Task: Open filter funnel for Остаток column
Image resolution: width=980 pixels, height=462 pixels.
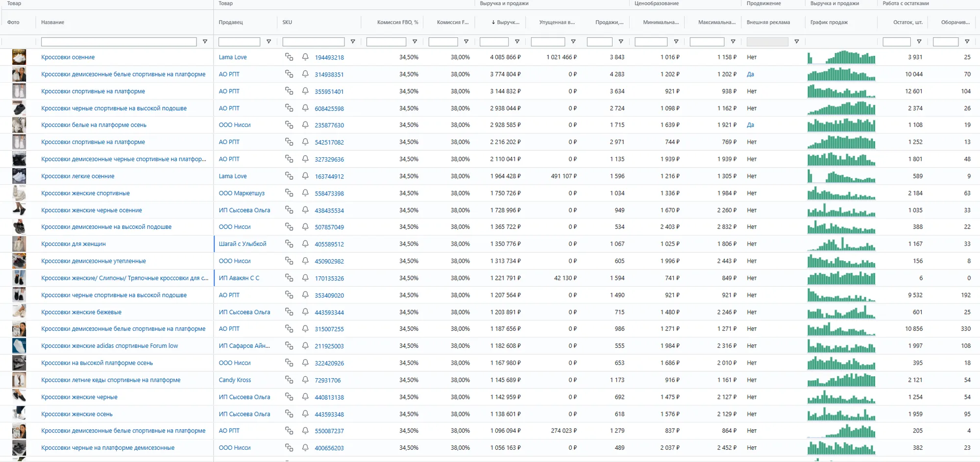Action: 919,42
